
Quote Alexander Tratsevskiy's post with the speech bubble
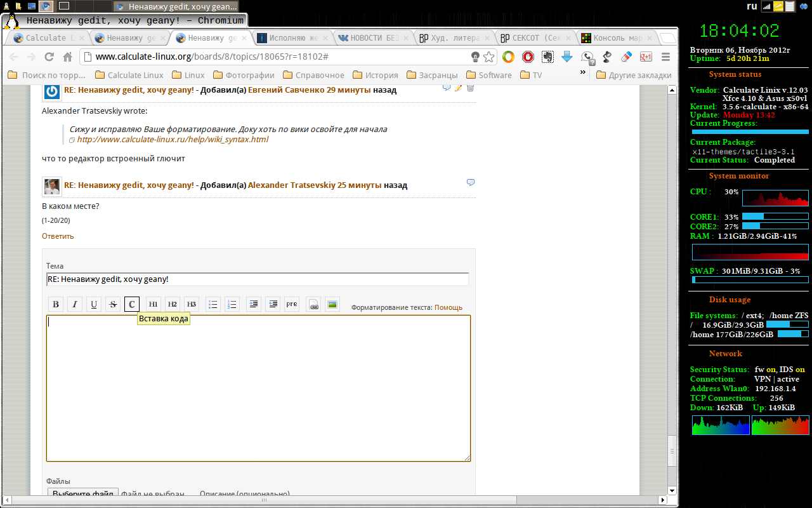[x=471, y=182]
